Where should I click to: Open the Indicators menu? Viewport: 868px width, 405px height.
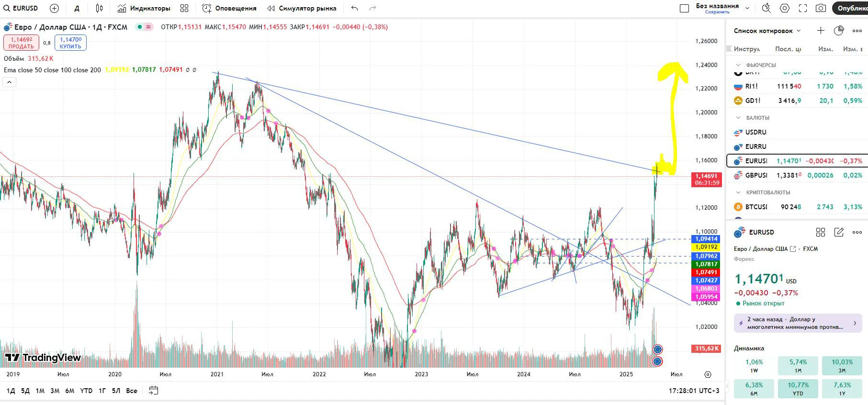coord(144,8)
